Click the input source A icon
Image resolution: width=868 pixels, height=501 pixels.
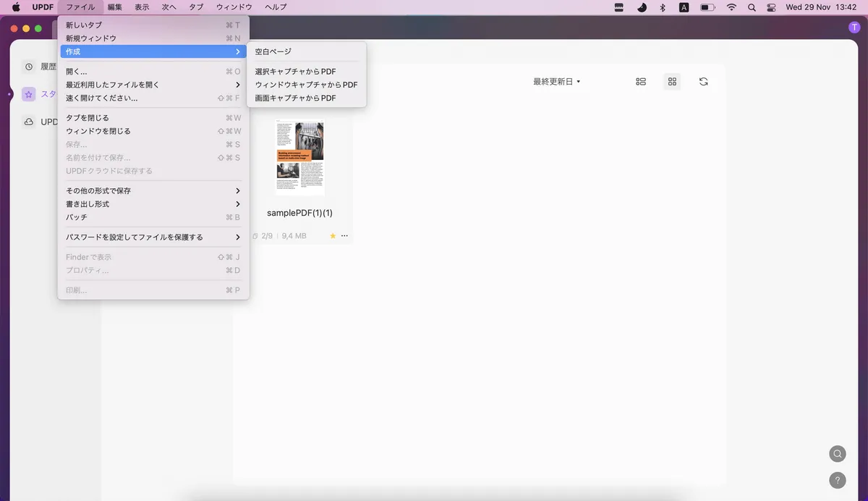point(684,7)
